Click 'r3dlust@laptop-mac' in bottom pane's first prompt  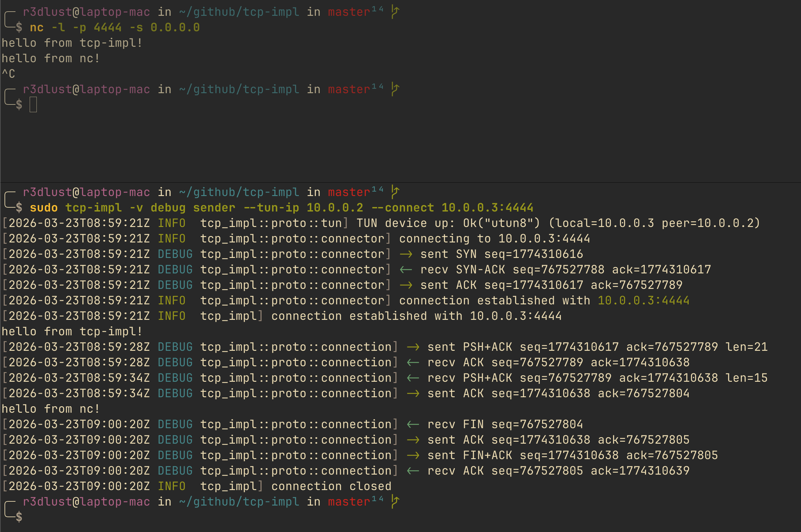coord(86,192)
